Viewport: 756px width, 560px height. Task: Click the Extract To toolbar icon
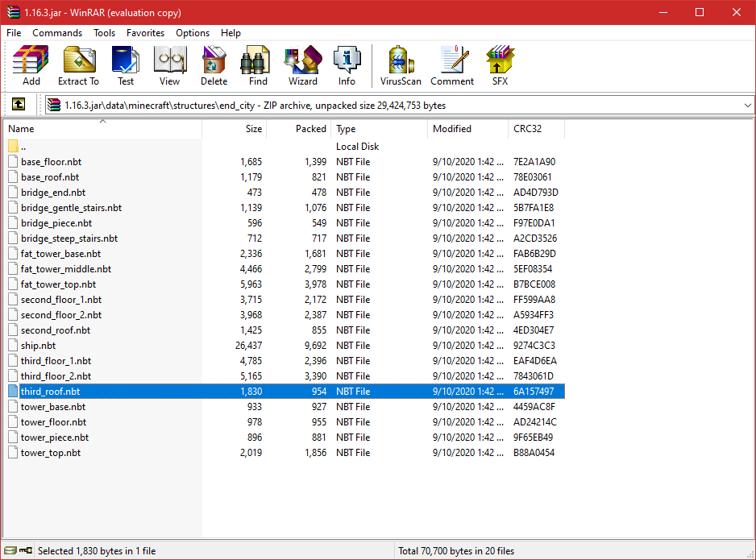click(x=78, y=65)
